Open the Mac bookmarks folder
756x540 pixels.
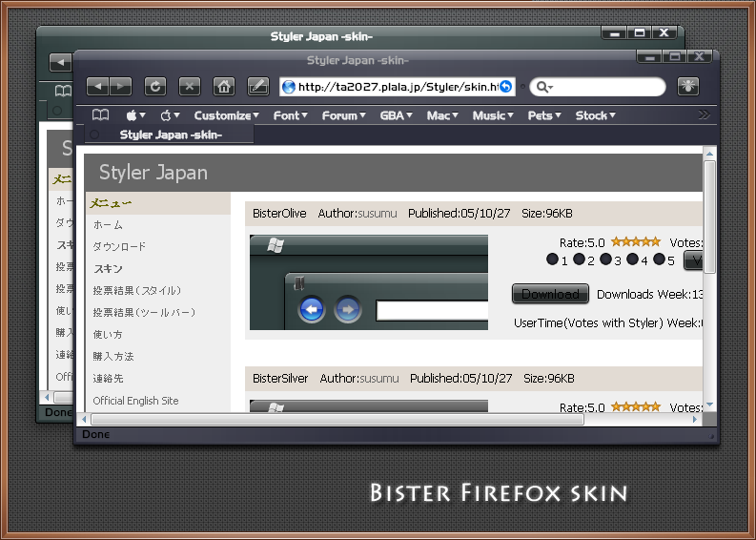pyautogui.click(x=442, y=115)
